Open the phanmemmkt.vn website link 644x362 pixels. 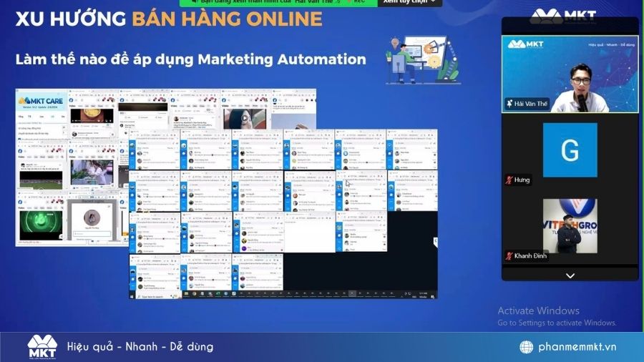tap(577, 347)
